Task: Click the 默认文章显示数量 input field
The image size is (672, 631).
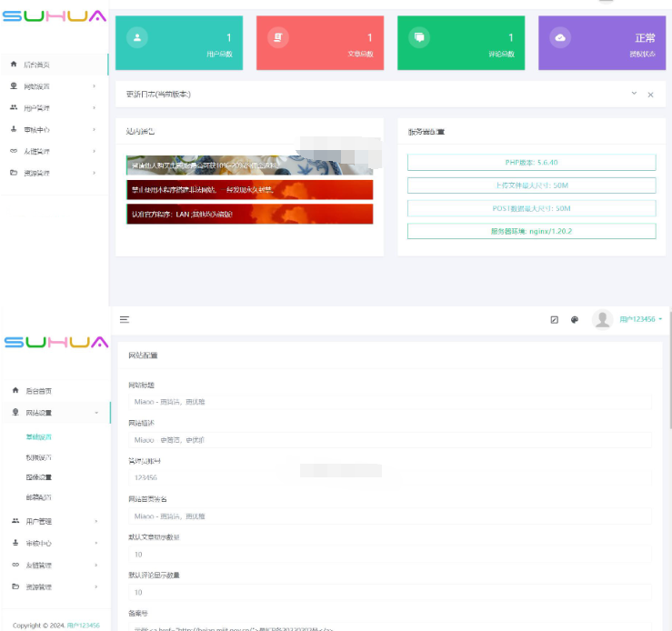Action: tap(389, 554)
